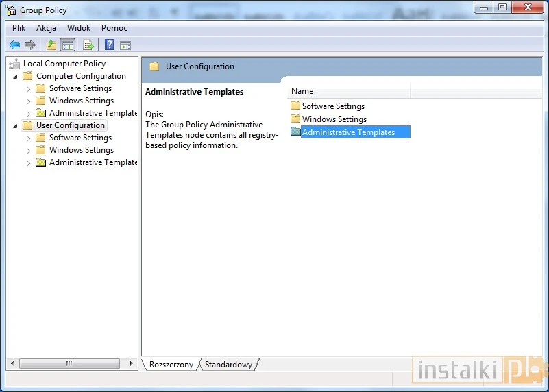The width and height of the screenshot is (549, 392).
Task: Expand Administrative Templates under User Configuration
Action: [x=29, y=163]
